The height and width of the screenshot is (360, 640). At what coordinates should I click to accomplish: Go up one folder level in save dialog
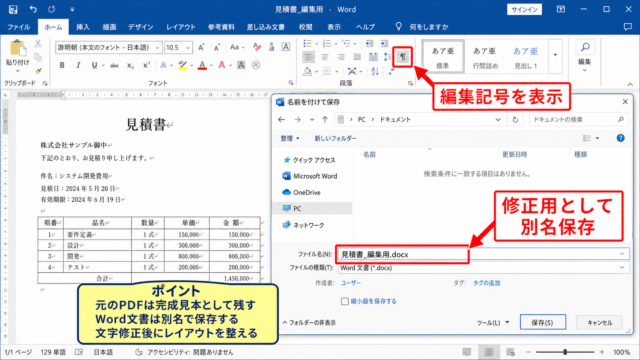(x=325, y=120)
